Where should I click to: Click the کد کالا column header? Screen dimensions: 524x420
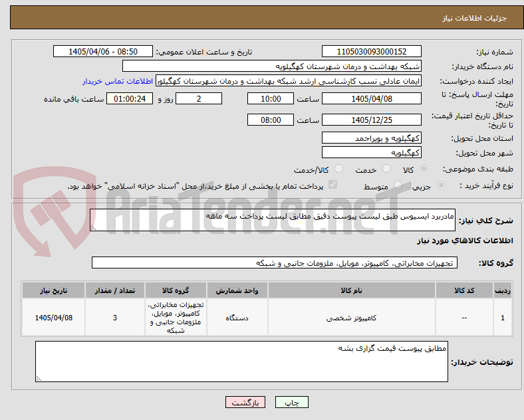pyautogui.click(x=464, y=290)
